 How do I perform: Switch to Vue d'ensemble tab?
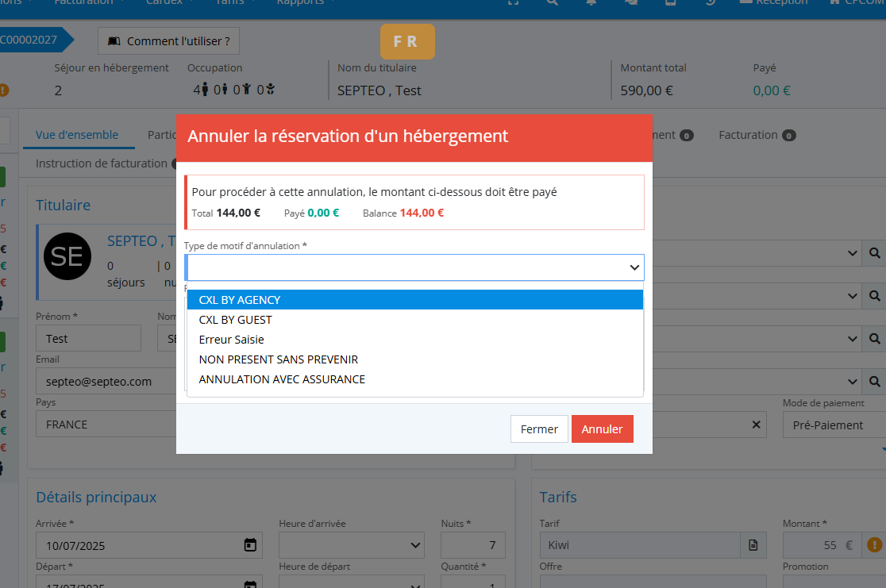[x=77, y=135]
